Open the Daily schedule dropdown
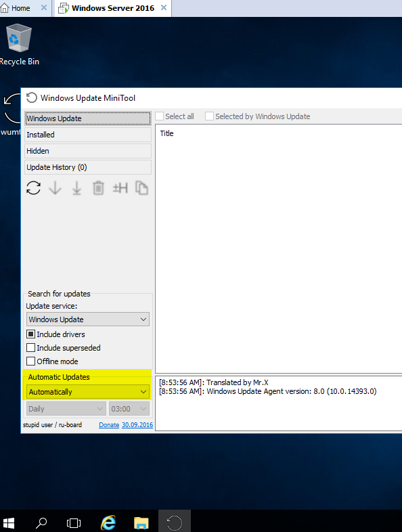Screen dimensions: 402x532 click(x=66, y=409)
